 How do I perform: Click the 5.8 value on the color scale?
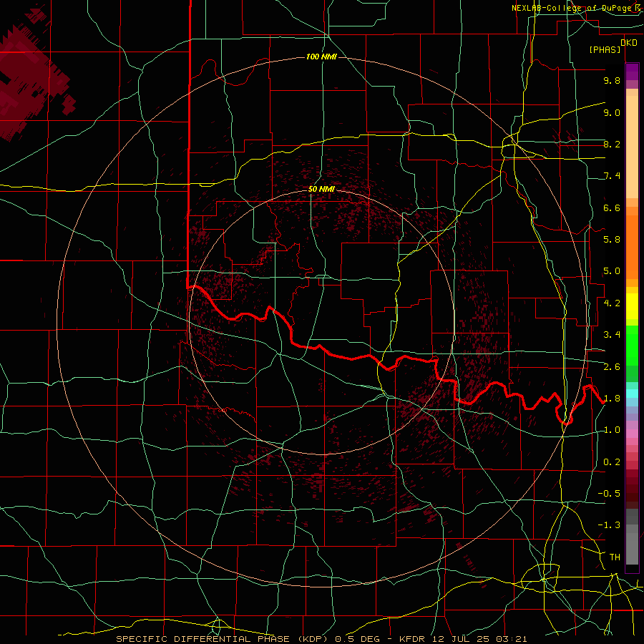[x=612, y=240]
